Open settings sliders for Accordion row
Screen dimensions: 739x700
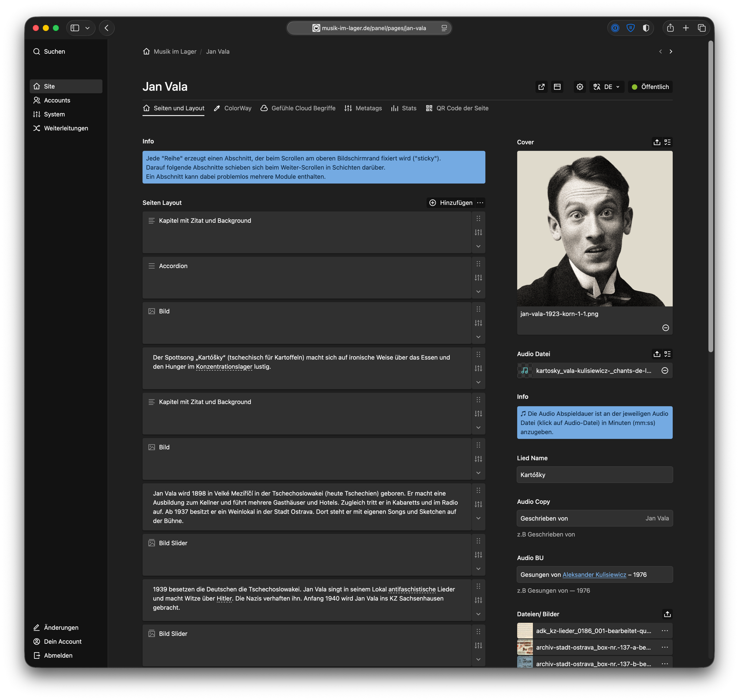pos(478,277)
